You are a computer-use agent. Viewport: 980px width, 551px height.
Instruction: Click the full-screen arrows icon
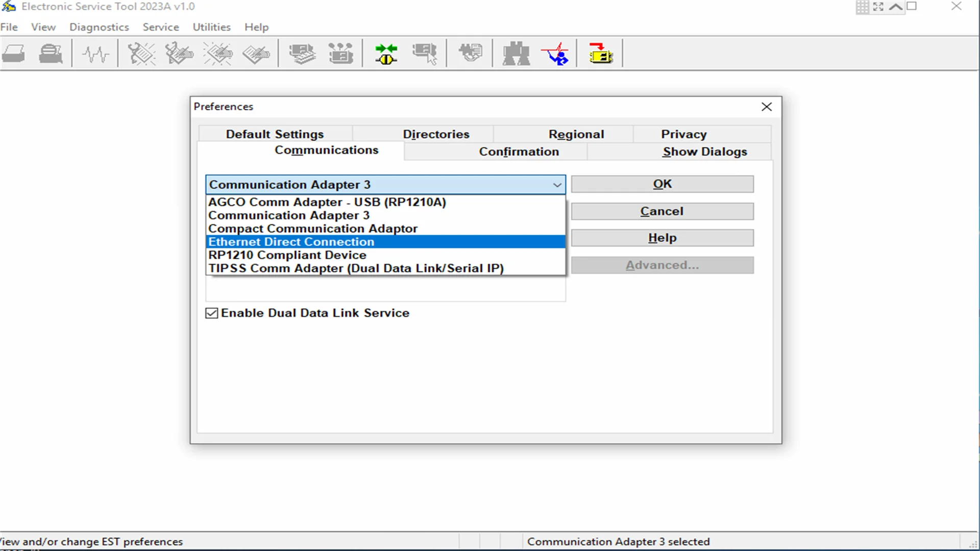click(878, 7)
